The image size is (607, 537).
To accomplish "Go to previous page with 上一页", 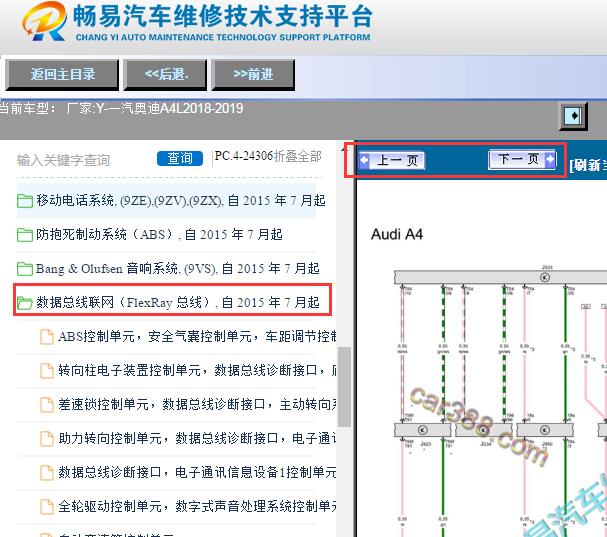I will (391, 160).
